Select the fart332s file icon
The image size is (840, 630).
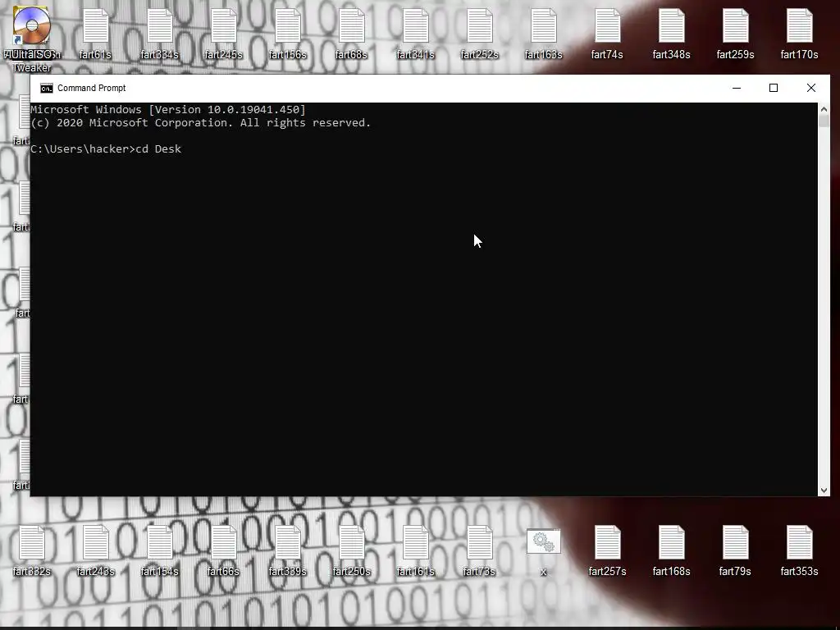tap(32, 543)
